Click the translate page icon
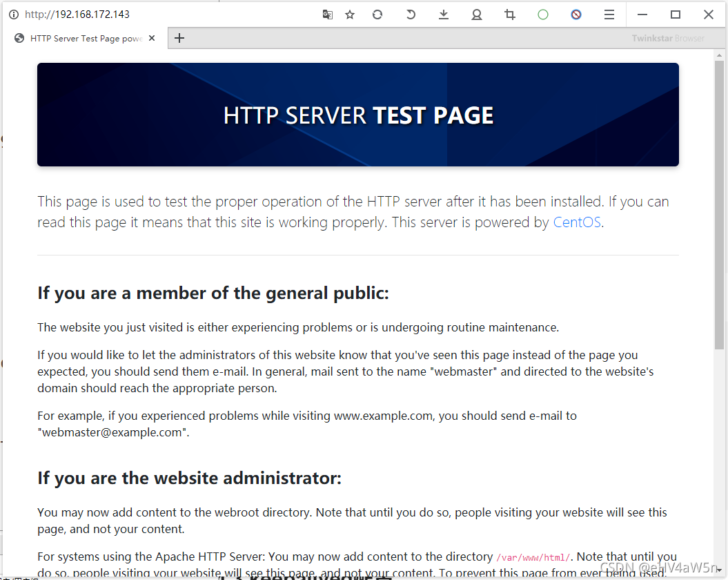The width and height of the screenshot is (728, 580). (x=327, y=15)
